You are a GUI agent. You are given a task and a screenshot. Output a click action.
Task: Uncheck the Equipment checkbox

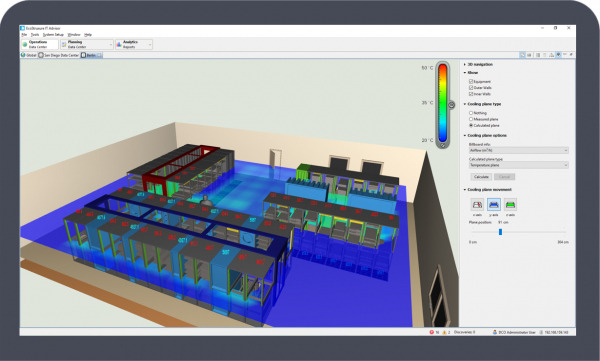471,81
